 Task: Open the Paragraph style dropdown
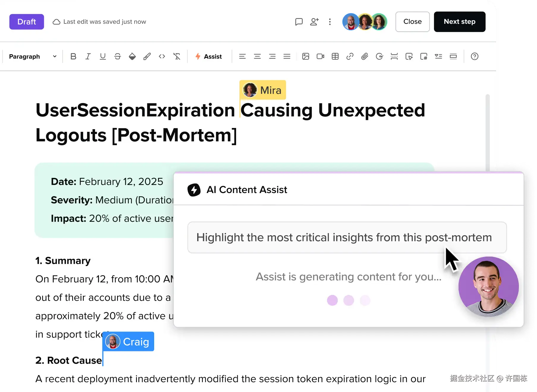[33, 56]
